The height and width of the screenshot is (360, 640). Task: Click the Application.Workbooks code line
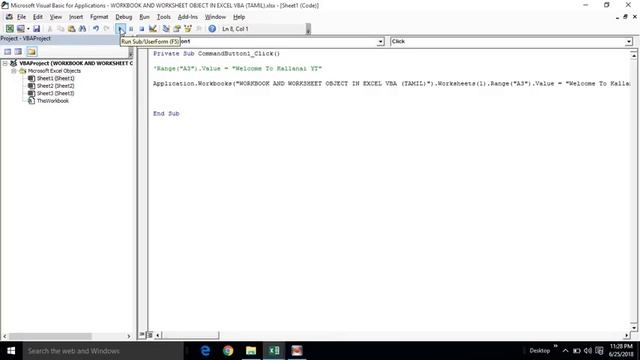(391, 84)
